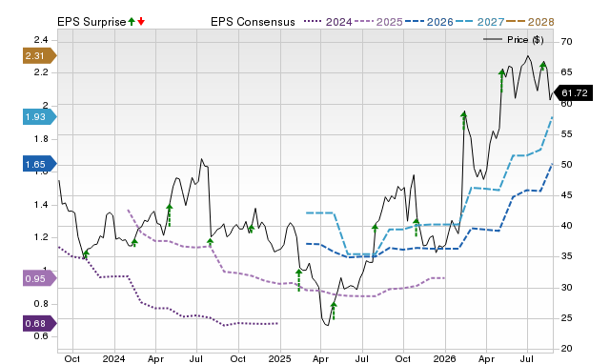Viewport: 610px width, 364px height.
Task: Click the 30 label on the price axis
Action: click(x=566, y=288)
